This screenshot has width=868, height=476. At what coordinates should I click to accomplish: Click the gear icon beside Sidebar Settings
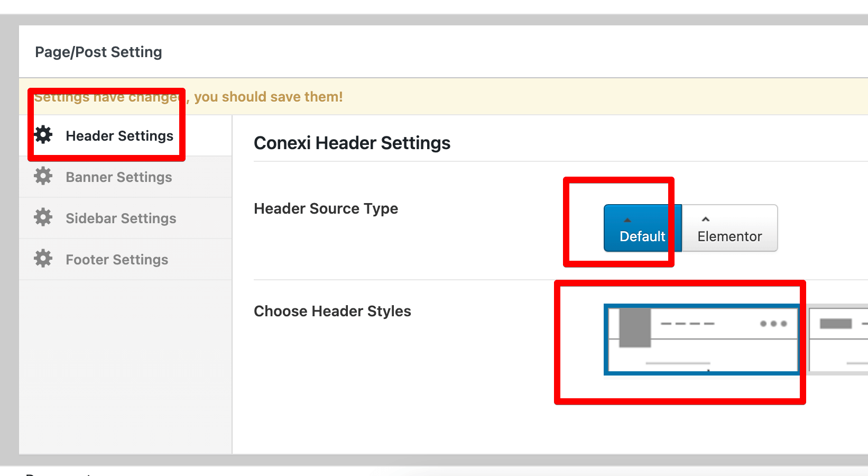[x=43, y=217]
